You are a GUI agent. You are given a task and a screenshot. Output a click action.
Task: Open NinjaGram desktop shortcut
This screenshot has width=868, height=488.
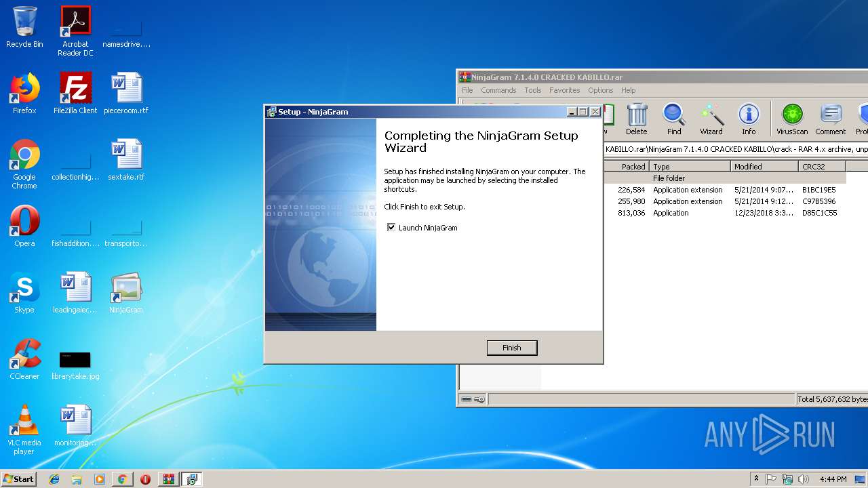click(126, 293)
